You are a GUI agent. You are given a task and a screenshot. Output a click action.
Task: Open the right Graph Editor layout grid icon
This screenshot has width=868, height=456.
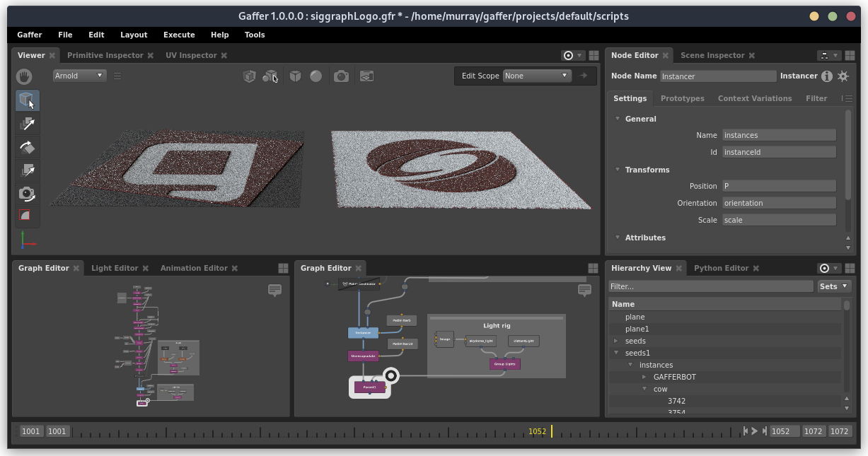coord(594,268)
